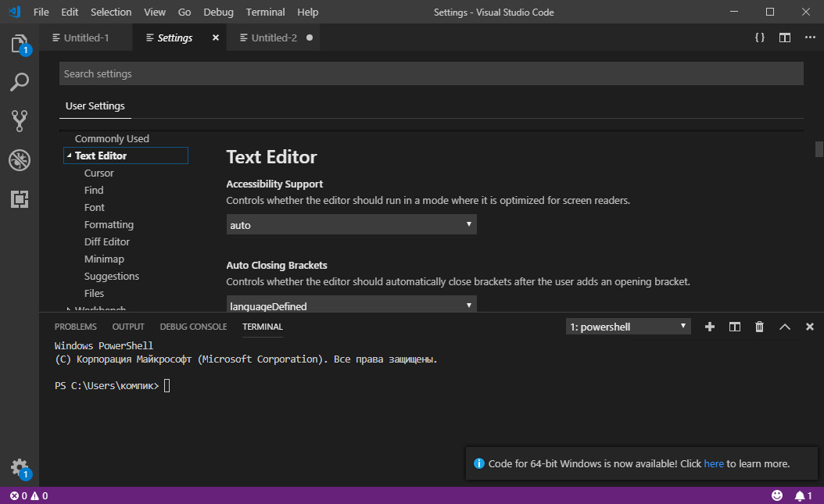Open the Accessibility Support dropdown
Screen dimensions: 824x504
coord(351,225)
